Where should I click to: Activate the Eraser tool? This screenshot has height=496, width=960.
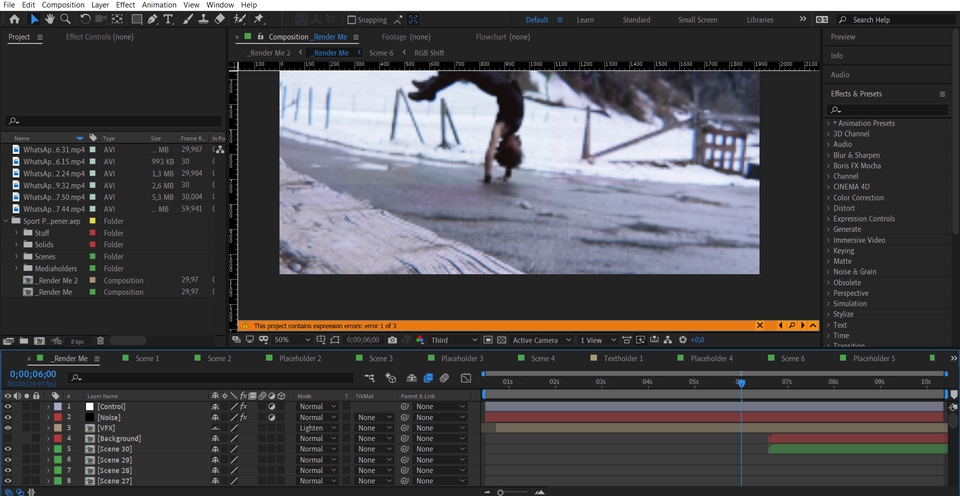coord(220,19)
